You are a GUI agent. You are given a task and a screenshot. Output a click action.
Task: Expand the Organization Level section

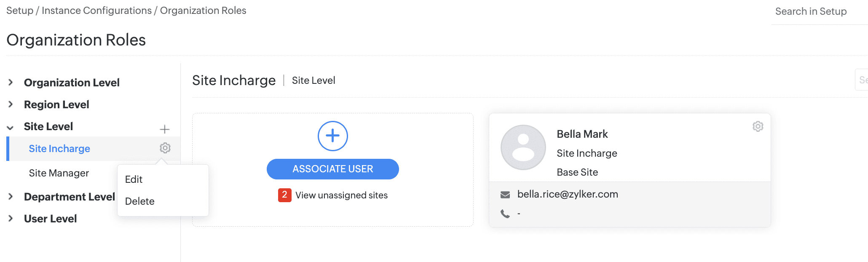[x=11, y=83]
